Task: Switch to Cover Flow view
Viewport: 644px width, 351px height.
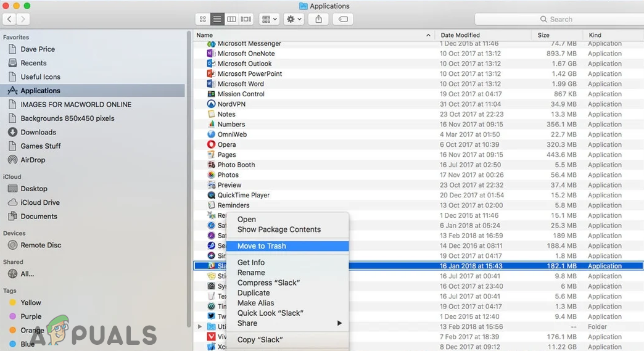Action: click(246, 19)
